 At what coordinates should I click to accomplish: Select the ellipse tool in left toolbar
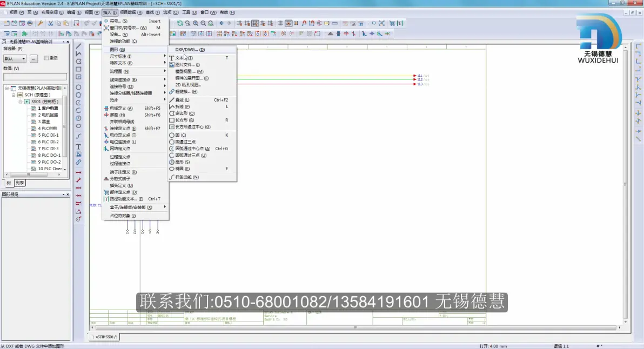78,126
